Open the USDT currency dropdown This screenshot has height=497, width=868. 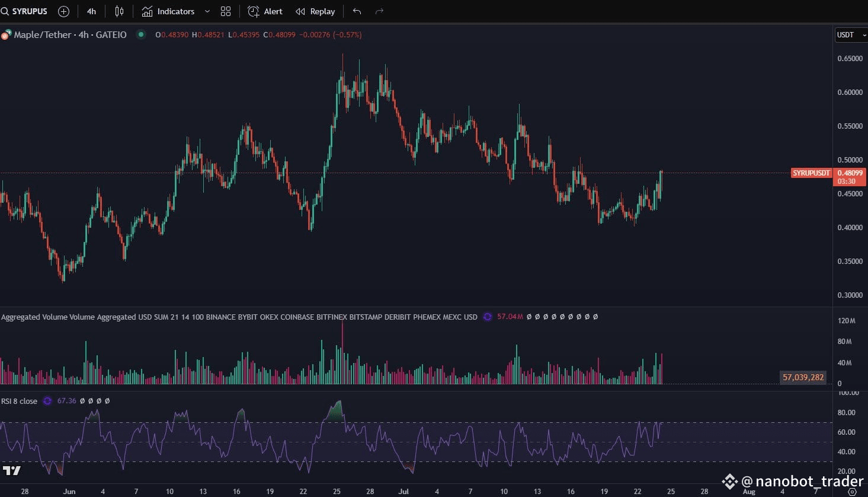[851, 35]
